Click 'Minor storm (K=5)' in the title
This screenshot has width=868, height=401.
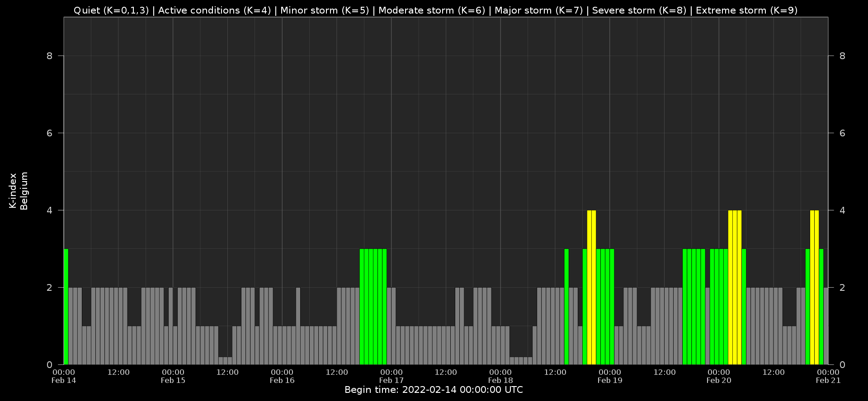pyautogui.click(x=325, y=10)
